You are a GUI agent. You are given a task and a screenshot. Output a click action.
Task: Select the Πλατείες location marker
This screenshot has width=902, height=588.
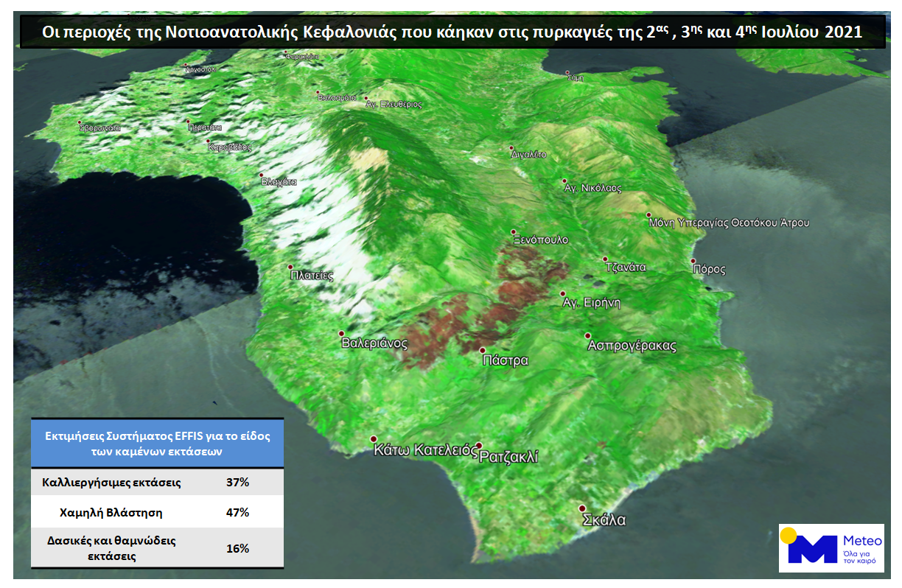[x=290, y=267]
